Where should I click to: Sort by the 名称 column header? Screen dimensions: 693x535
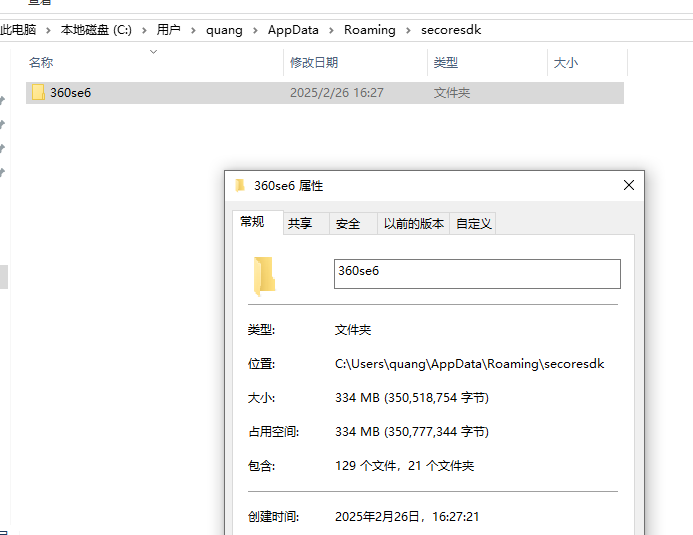[42, 63]
